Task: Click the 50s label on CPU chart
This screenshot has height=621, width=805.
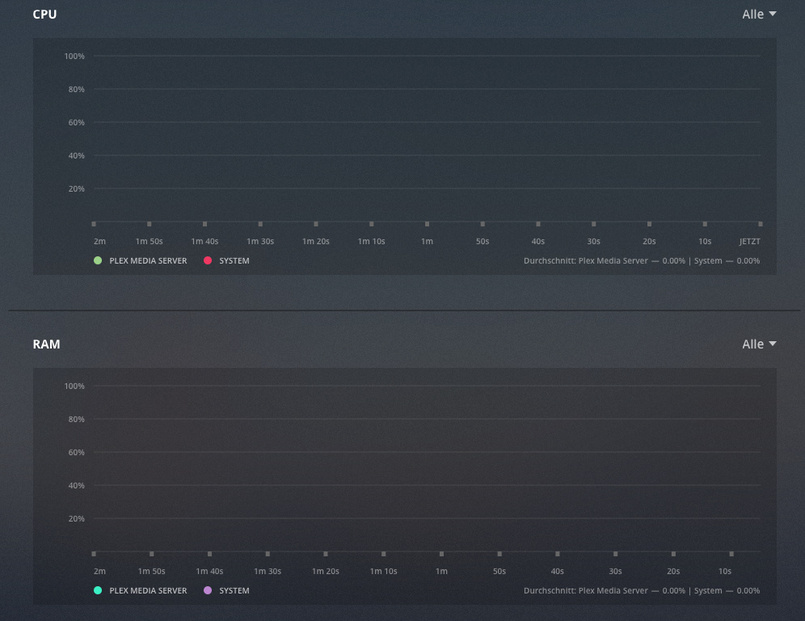Action: 483,241
